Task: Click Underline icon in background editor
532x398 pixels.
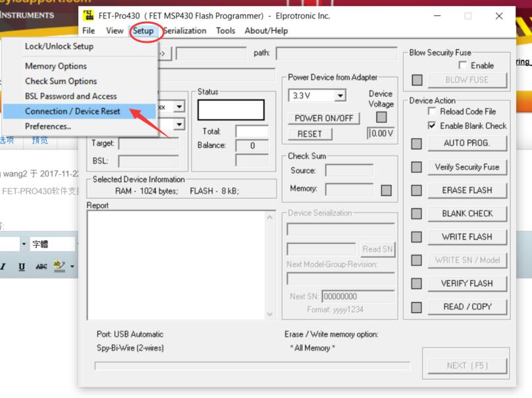Action: point(22,266)
